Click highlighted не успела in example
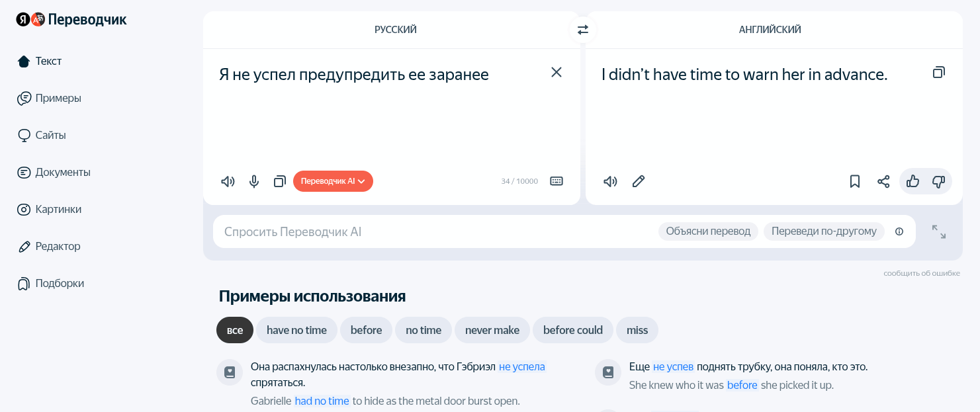This screenshot has width=980, height=412. click(x=522, y=366)
